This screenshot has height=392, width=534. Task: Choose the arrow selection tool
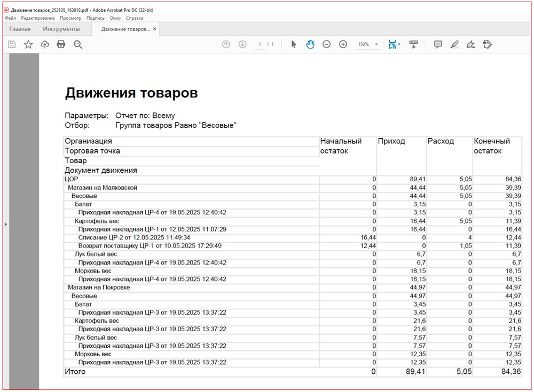(293, 44)
